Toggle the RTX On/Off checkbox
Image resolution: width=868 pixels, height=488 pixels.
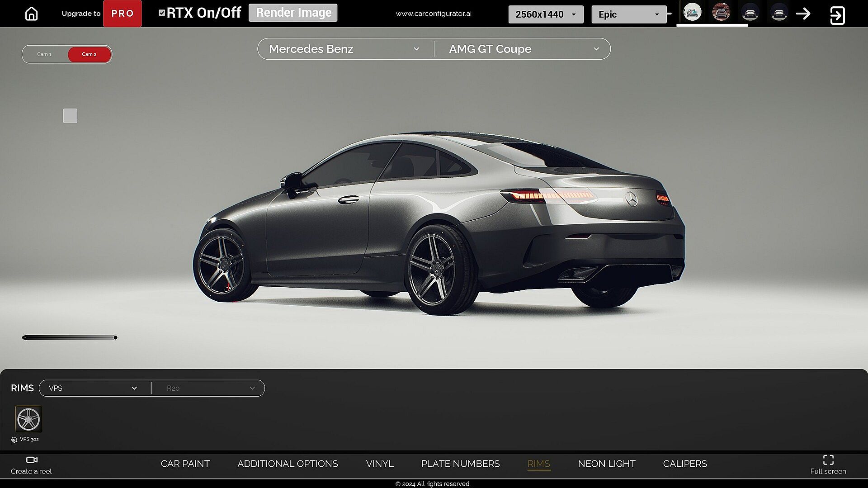162,13
